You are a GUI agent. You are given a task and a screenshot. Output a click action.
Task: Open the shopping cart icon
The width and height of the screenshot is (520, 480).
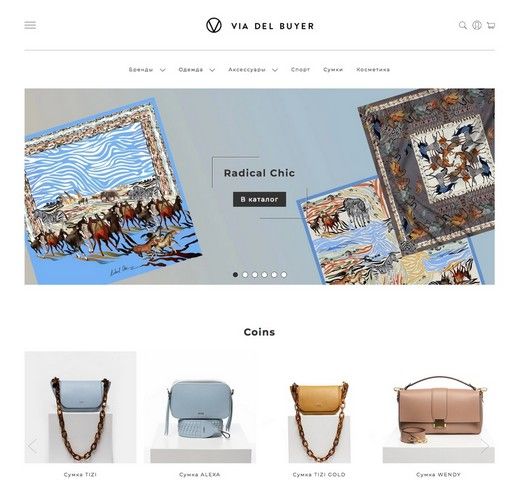click(491, 25)
